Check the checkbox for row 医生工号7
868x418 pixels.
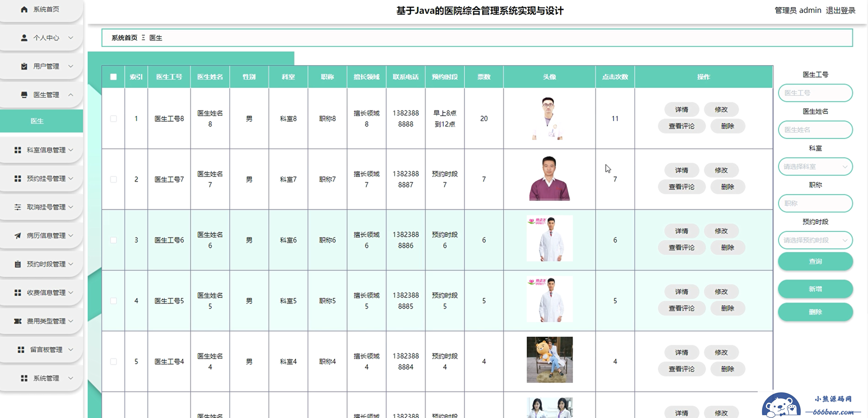point(114,179)
